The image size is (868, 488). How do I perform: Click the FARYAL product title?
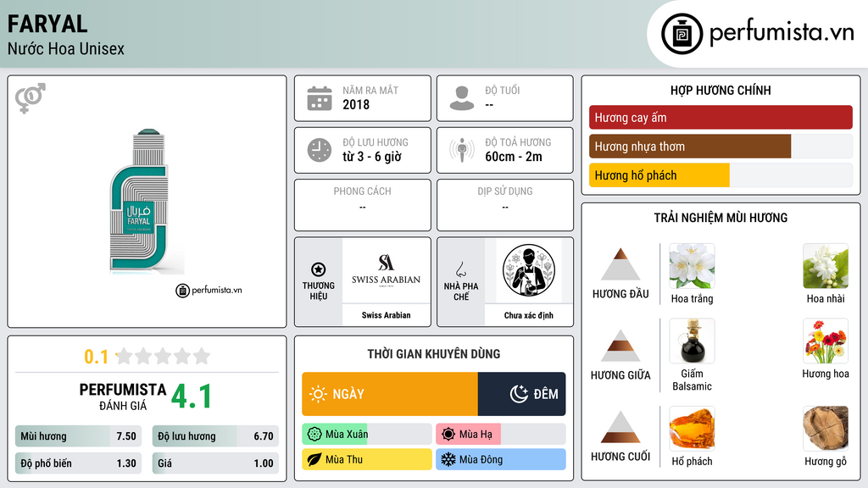coord(47,25)
